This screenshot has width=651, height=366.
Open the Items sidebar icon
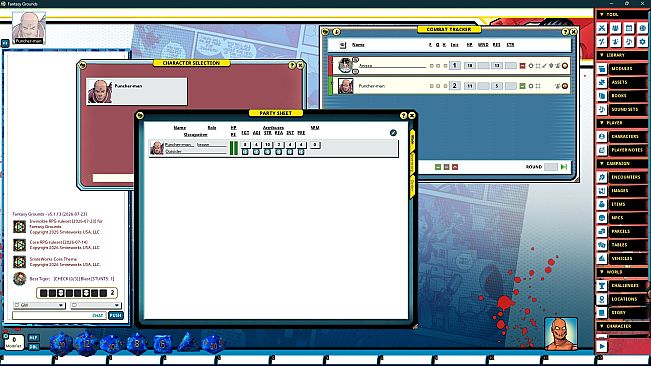click(602, 204)
